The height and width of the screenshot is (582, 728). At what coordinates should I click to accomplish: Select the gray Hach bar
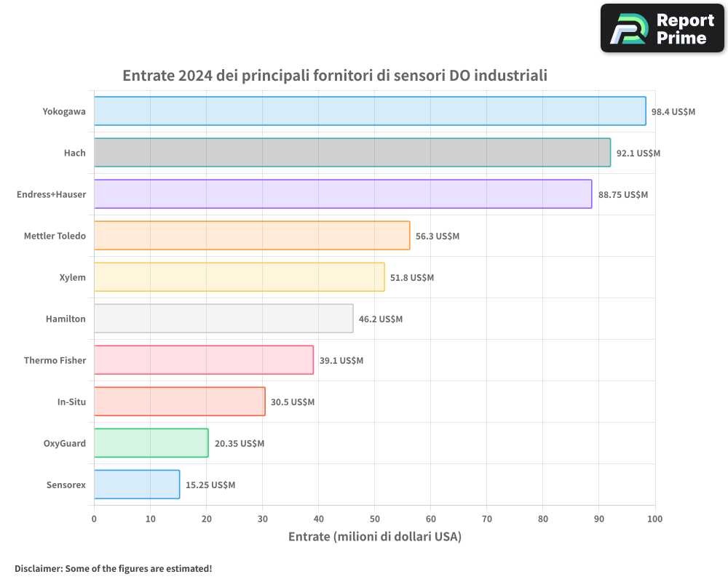[x=352, y=153]
